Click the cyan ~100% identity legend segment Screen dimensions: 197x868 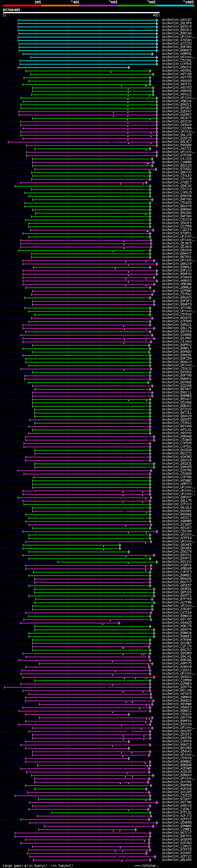[175, 6]
